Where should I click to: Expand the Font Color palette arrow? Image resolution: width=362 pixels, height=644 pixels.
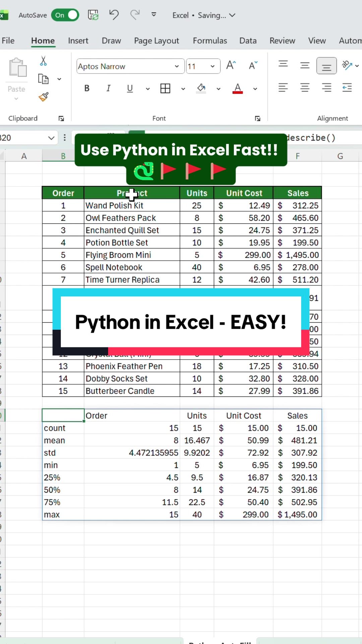point(255,89)
